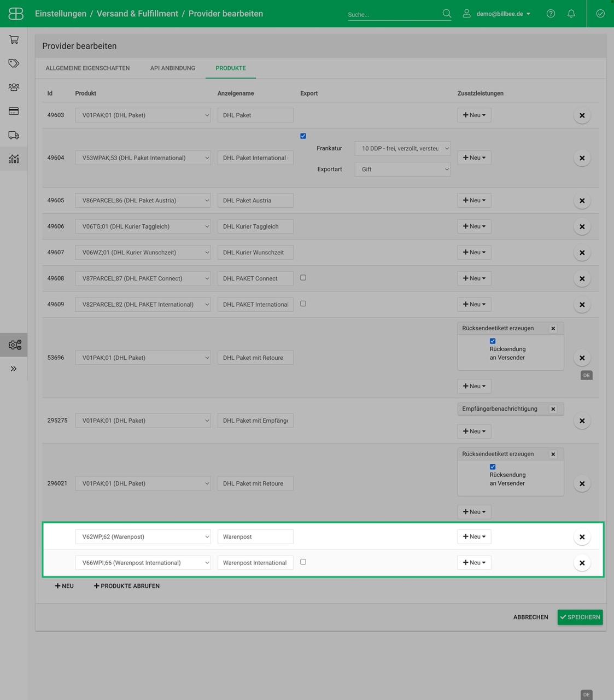Edit the Warenpost display name field
This screenshot has height=700, width=614.
click(x=255, y=536)
